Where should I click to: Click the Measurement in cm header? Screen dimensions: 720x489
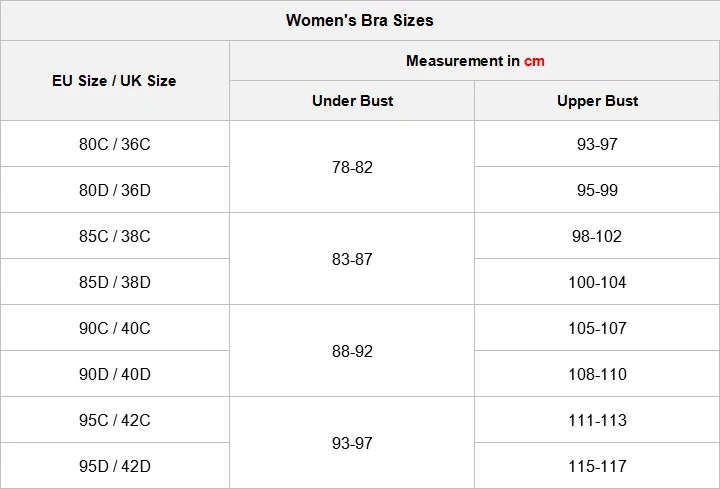pos(475,61)
